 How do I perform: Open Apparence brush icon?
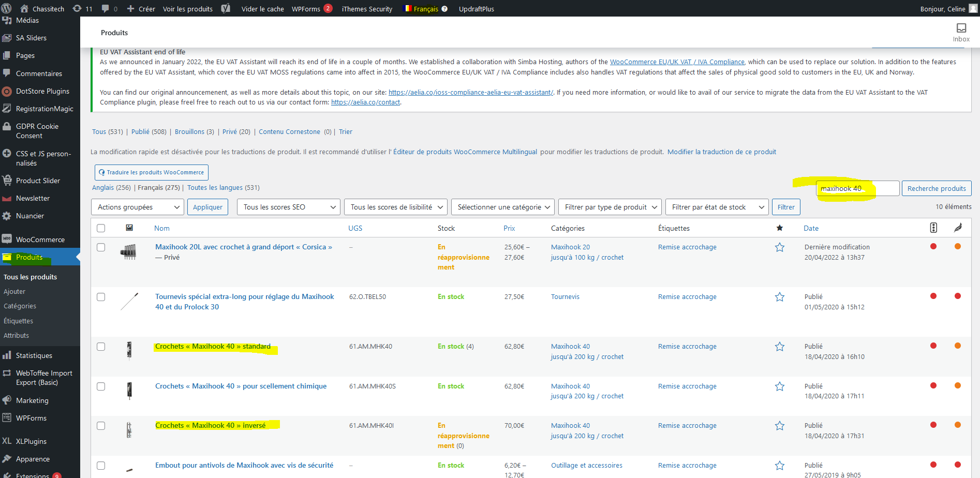click(x=7, y=459)
